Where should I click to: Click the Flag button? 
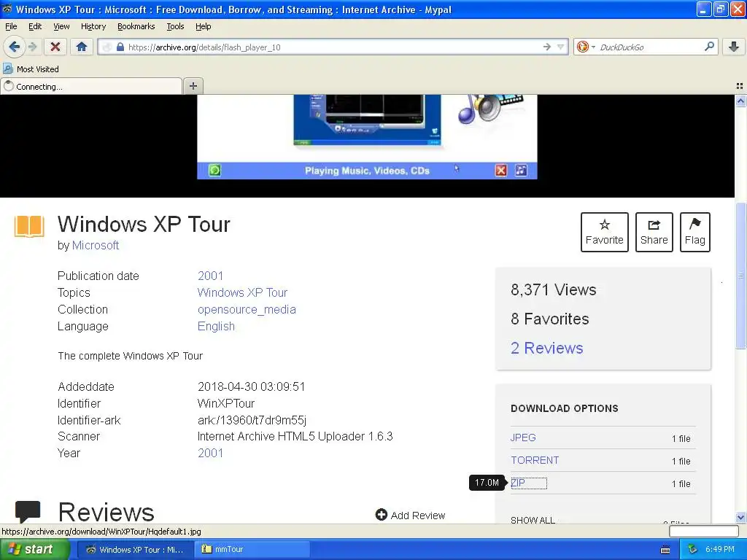point(695,232)
